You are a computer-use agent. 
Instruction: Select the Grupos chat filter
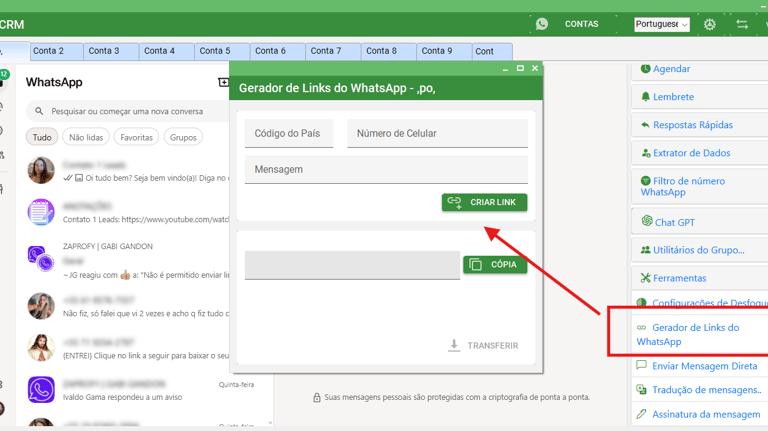183,137
